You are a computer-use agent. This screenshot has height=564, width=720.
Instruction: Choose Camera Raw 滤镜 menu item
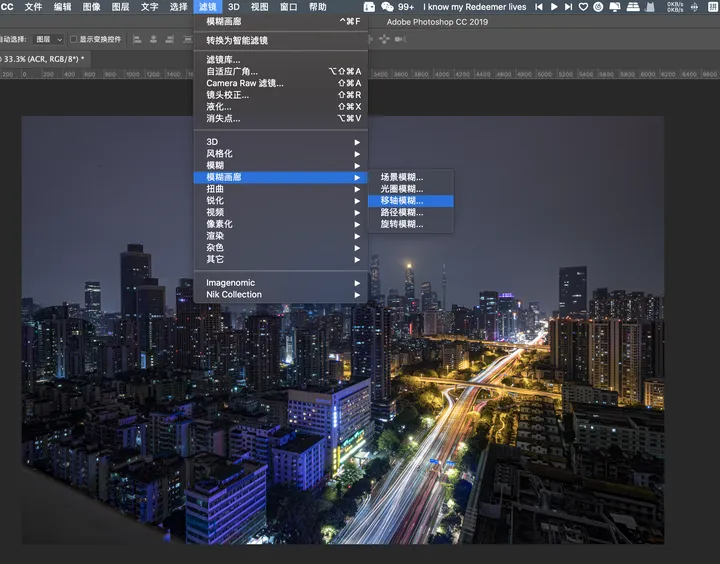[245, 83]
